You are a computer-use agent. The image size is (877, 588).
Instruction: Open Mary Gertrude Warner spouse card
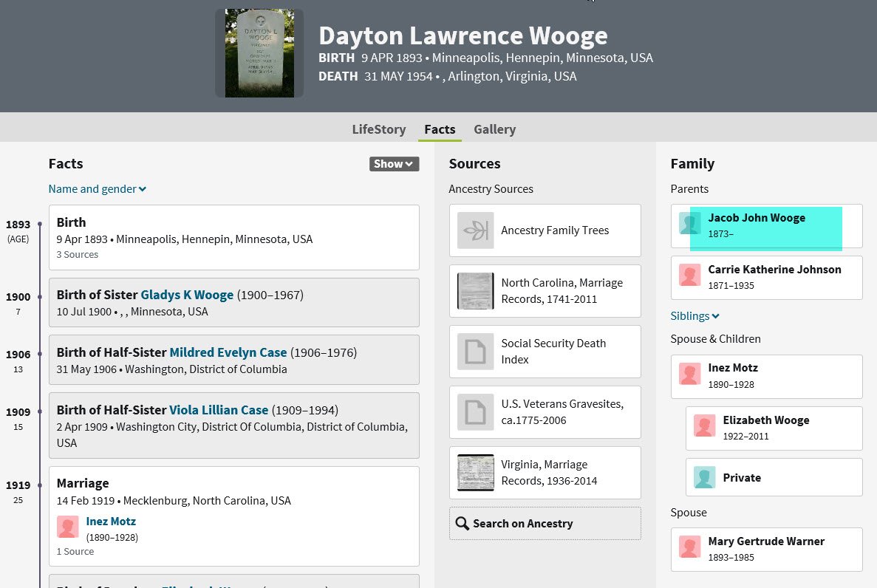coord(766,550)
